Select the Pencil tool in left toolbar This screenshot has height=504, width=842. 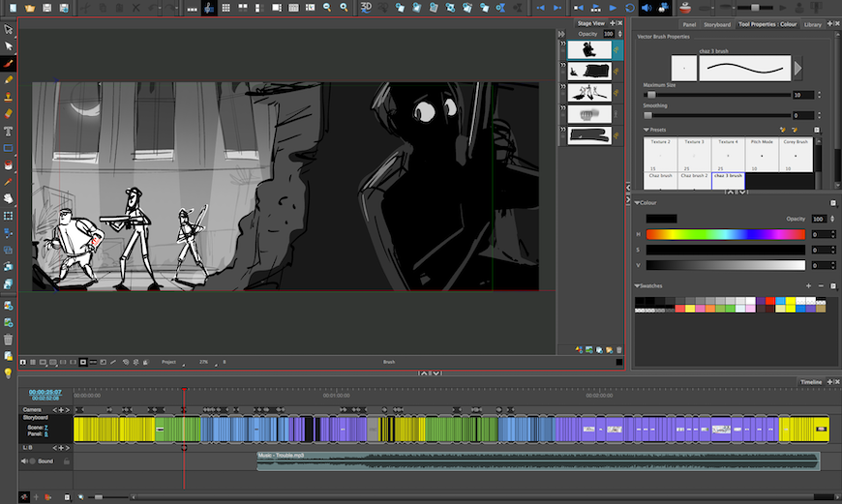[x=8, y=80]
